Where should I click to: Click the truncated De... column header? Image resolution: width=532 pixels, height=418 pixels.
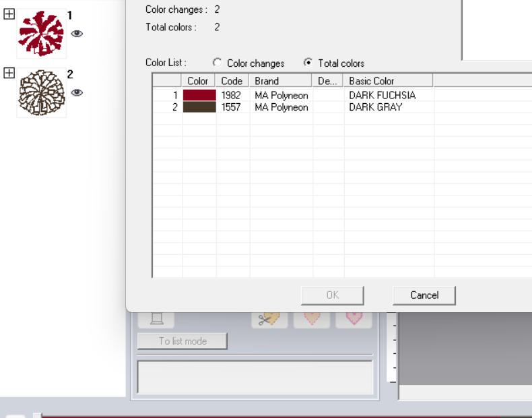[327, 81]
